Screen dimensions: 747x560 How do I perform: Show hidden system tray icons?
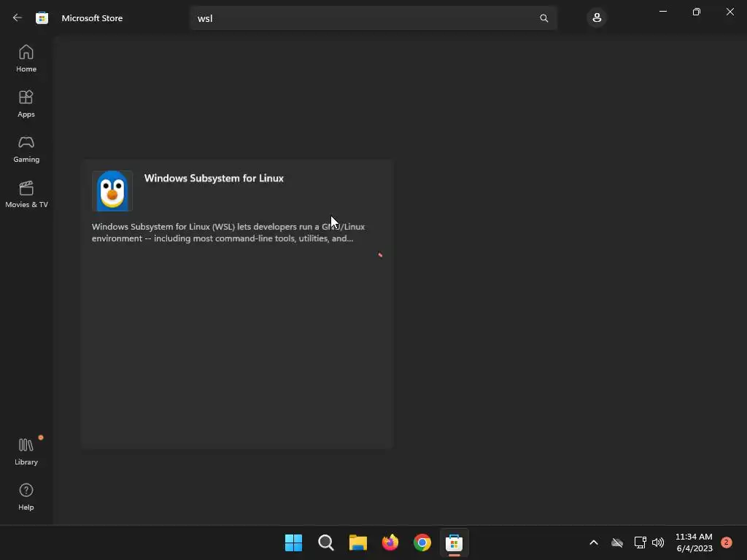594,542
